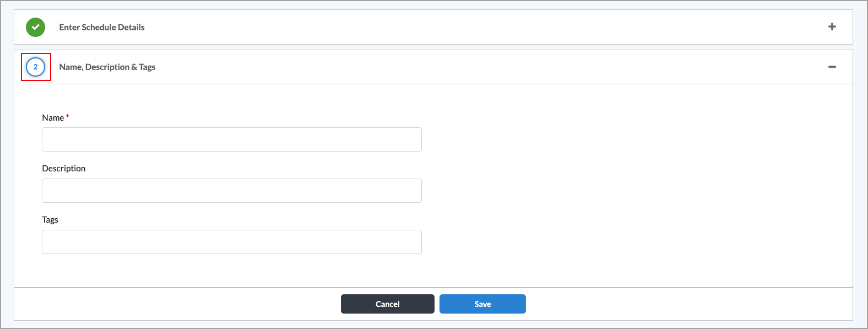868x329 pixels.
Task: Select the numbered step indicator highlighted in red
Action: [x=35, y=66]
